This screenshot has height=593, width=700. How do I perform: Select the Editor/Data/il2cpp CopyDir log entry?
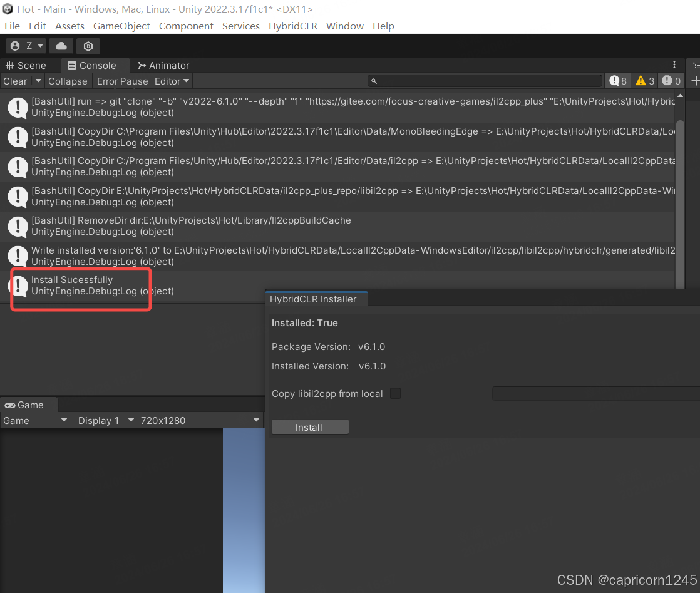point(337,167)
